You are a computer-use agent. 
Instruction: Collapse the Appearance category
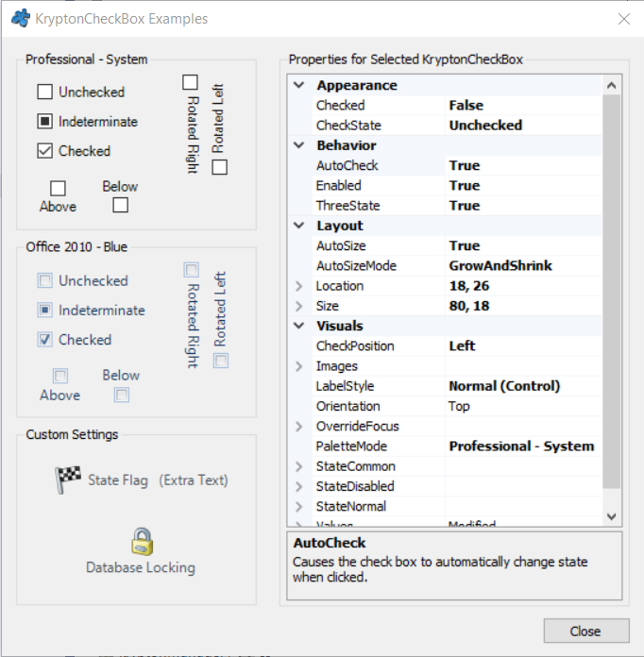pos(299,85)
